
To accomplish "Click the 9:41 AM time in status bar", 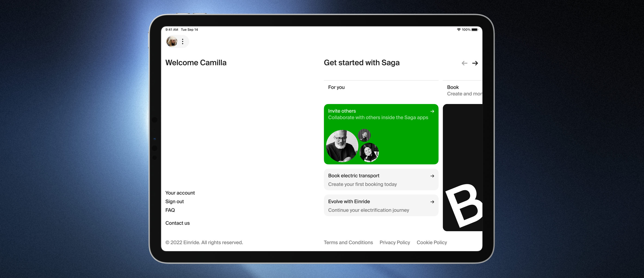I will click(x=172, y=30).
